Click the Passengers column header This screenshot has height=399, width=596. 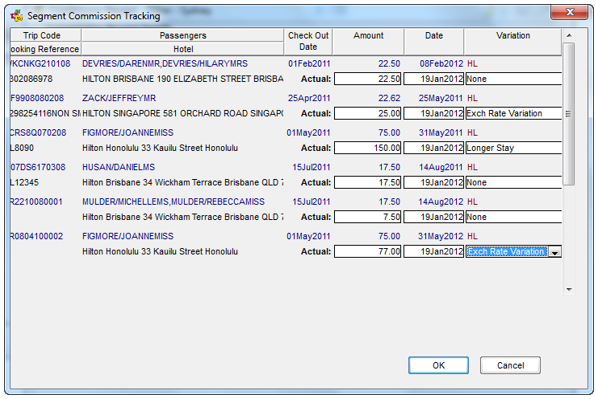click(183, 35)
